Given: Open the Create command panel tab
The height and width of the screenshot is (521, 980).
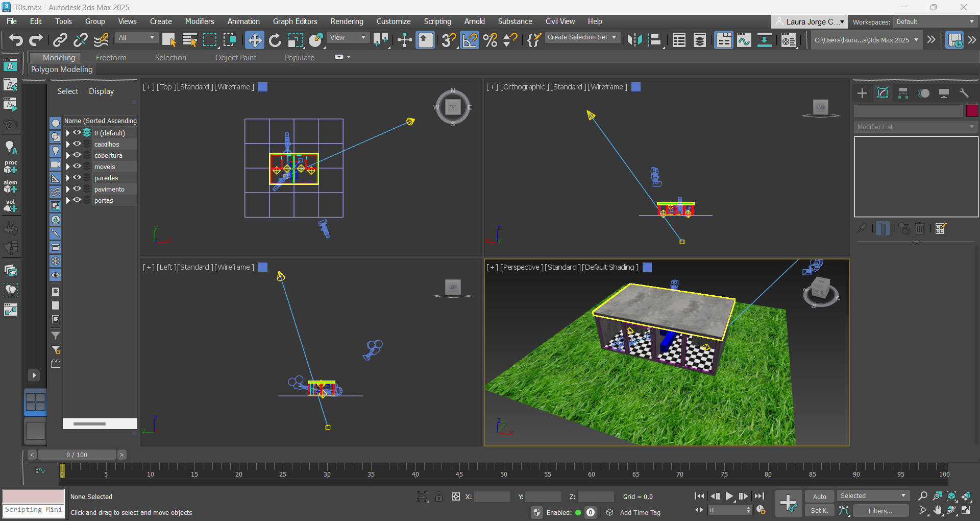Looking at the screenshot, I should click(862, 93).
